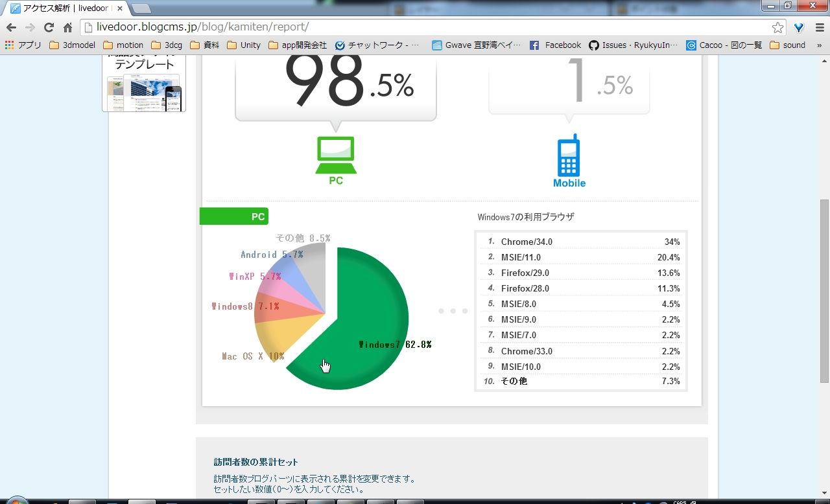Click the blue Mobile phone icon
830x504 pixels.
pyautogui.click(x=569, y=155)
